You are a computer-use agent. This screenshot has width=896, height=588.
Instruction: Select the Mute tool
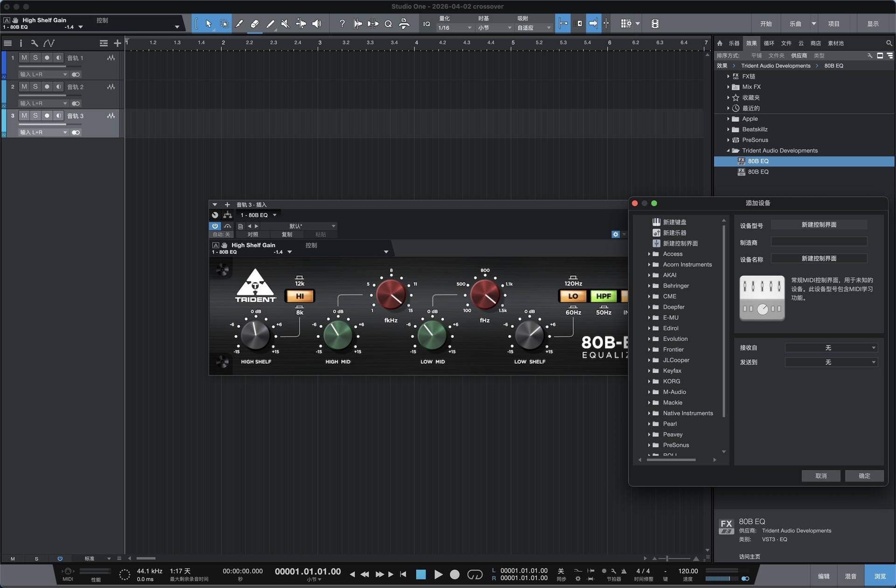point(286,24)
